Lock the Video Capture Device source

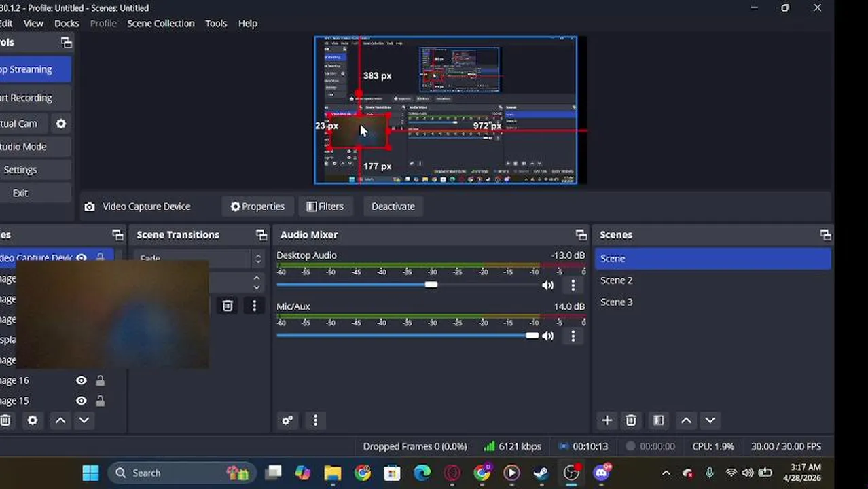click(101, 258)
